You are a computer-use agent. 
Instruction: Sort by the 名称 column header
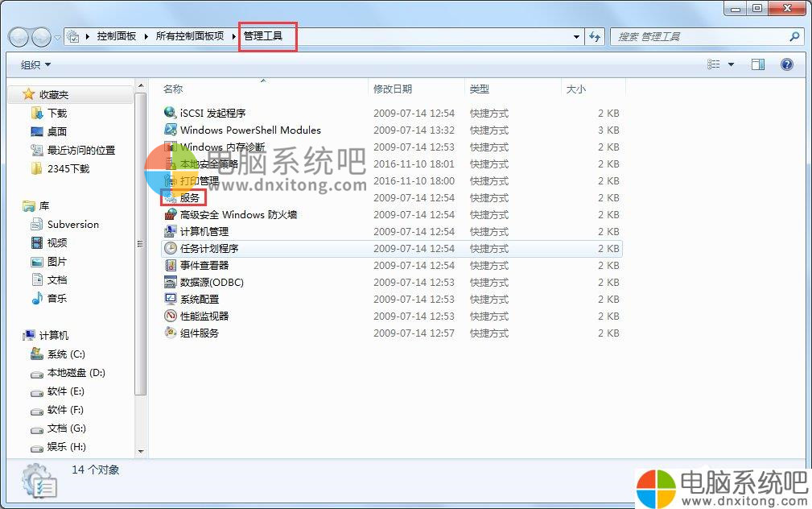click(264, 89)
